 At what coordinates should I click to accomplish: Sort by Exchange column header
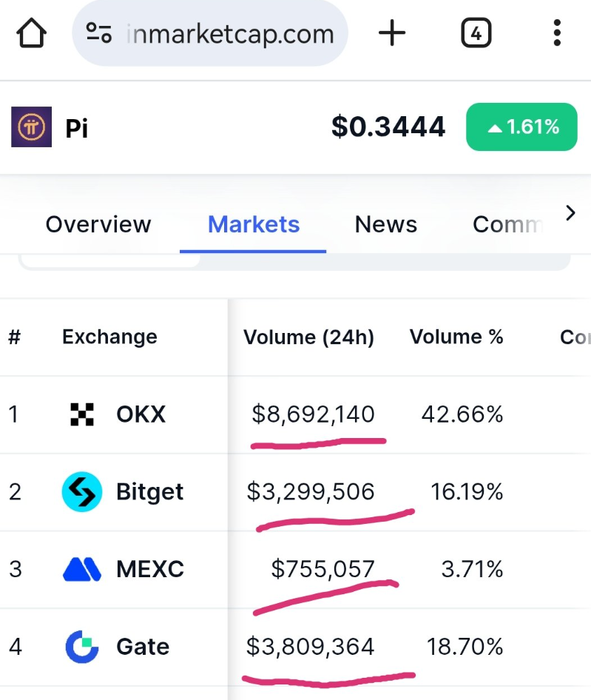tap(109, 337)
